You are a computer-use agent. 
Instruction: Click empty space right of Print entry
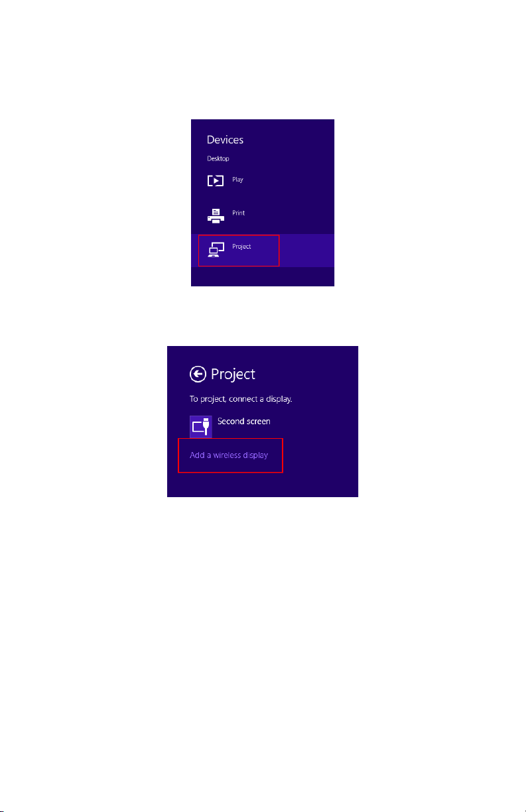tap(289, 214)
